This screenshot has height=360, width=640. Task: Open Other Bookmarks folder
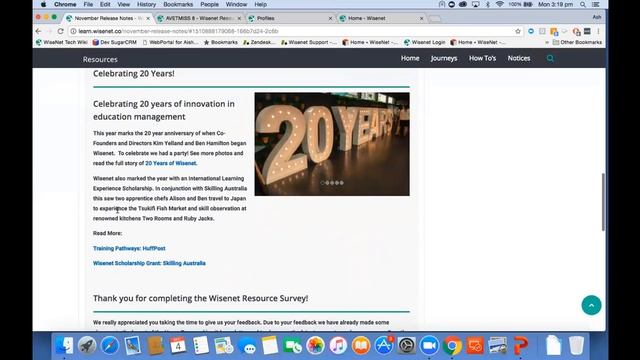click(x=577, y=42)
